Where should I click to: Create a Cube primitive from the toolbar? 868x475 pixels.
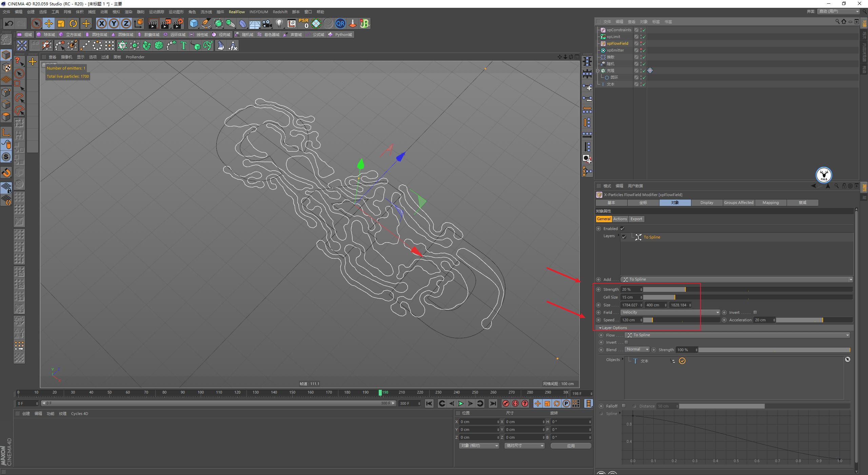coord(194,23)
